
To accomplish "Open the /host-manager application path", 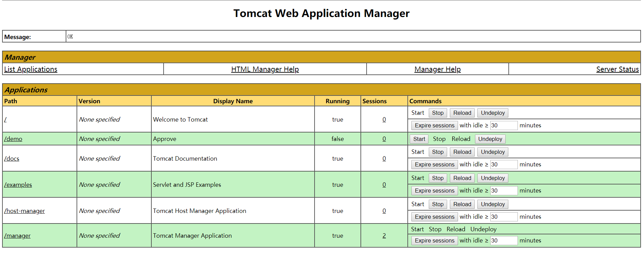I will (x=24, y=211).
